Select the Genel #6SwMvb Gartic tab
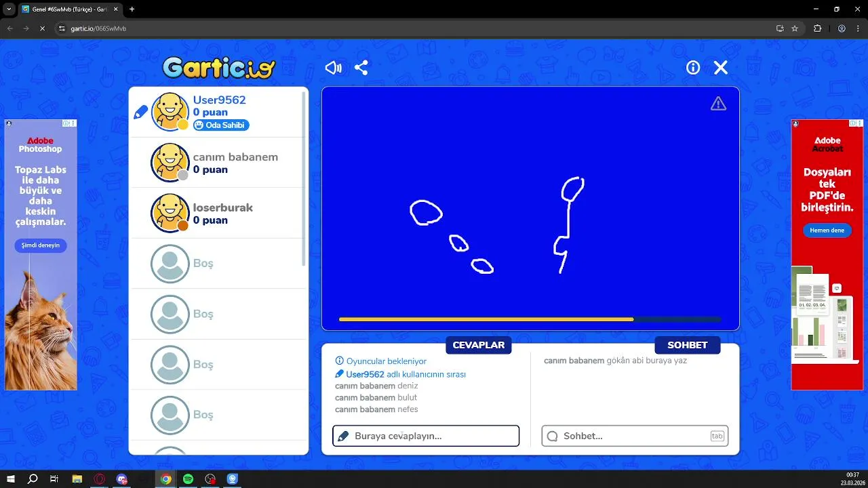Viewport: 868px width, 488px height. coord(69,9)
